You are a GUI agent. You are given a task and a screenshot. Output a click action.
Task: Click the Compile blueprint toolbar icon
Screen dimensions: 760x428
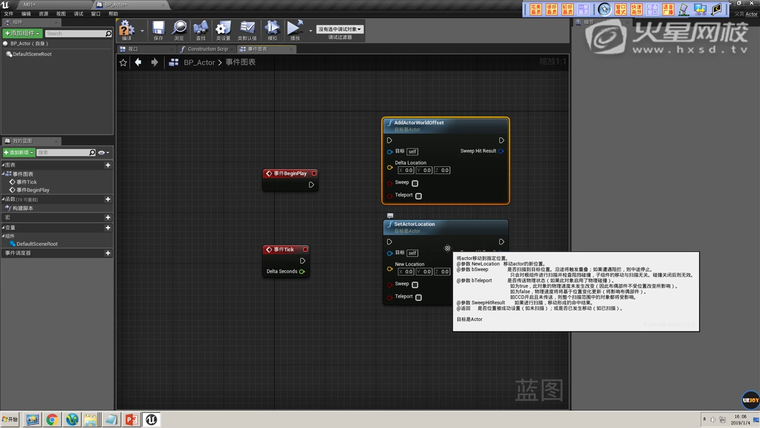pos(126,30)
